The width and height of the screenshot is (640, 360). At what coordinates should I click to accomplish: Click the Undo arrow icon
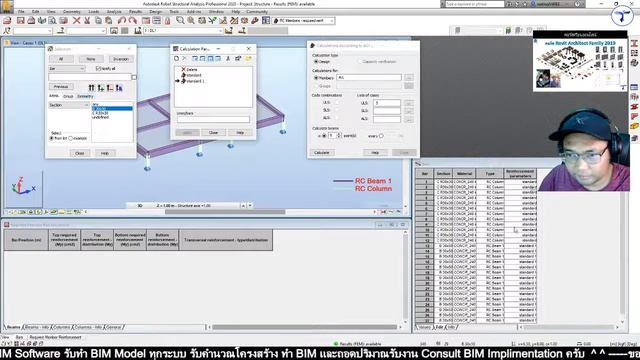[122, 20]
